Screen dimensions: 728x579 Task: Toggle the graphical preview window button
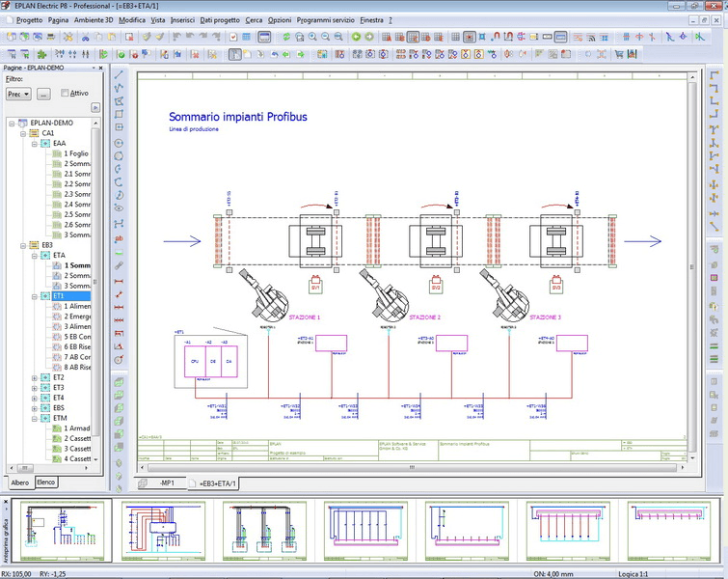tap(264, 37)
